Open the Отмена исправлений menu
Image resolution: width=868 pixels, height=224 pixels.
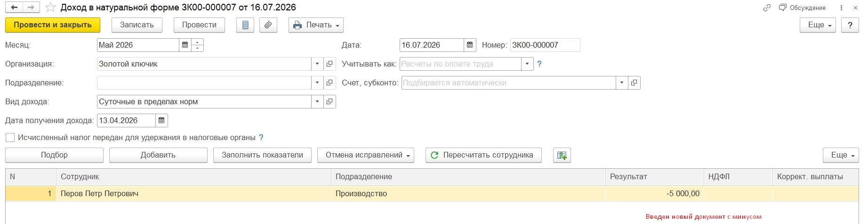(366, 155)
